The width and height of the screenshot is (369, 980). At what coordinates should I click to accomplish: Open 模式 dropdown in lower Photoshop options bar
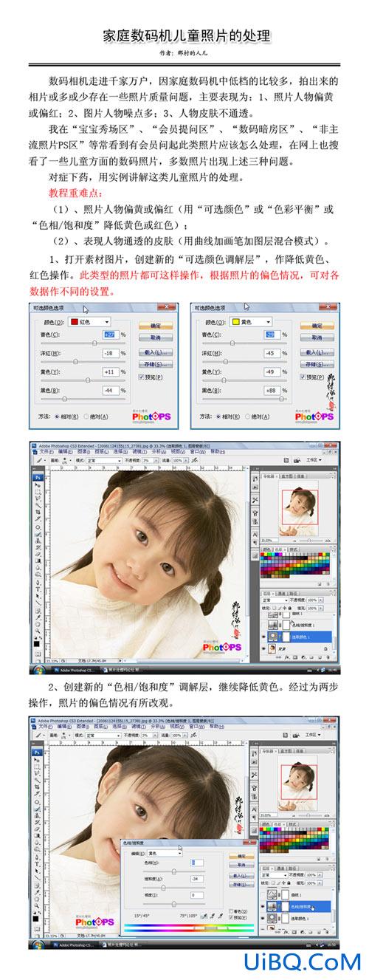point(104,735)
